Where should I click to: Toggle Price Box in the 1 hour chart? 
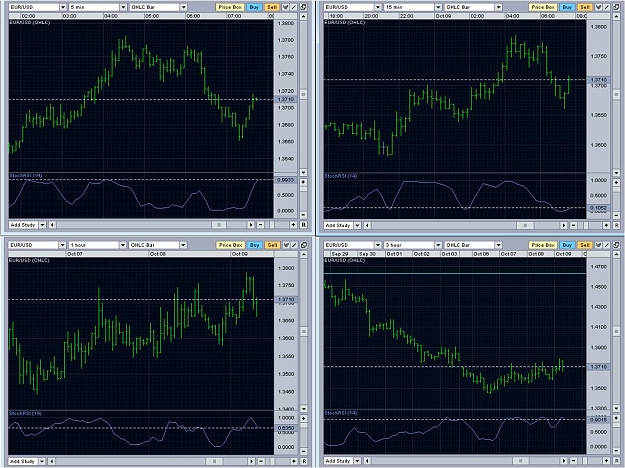[x=231, y=245]
